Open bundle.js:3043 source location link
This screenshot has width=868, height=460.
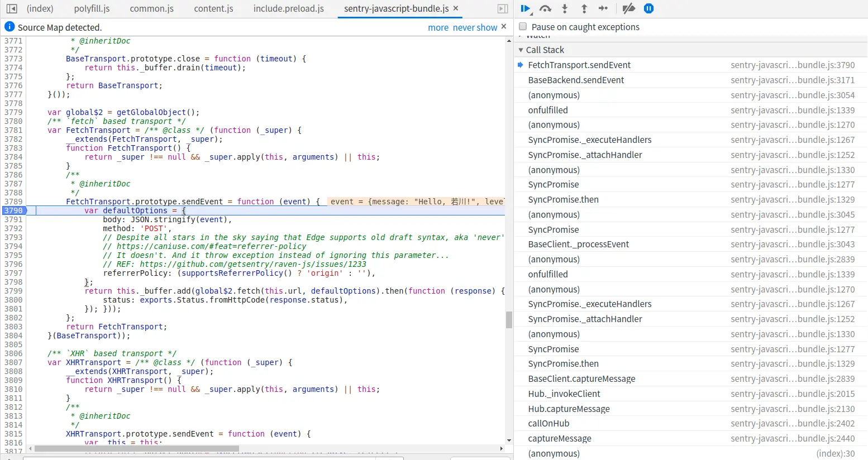click(x=793, y=244)
